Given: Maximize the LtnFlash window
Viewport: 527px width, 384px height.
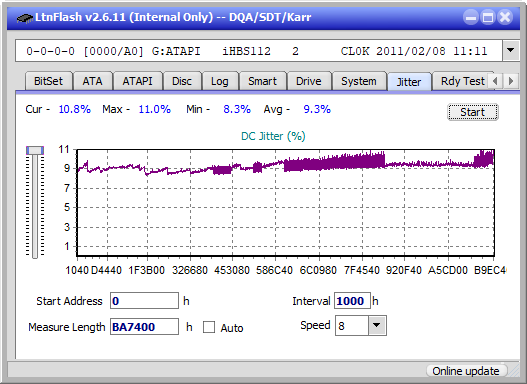Looking at the screenshot, I should [488, 17].
